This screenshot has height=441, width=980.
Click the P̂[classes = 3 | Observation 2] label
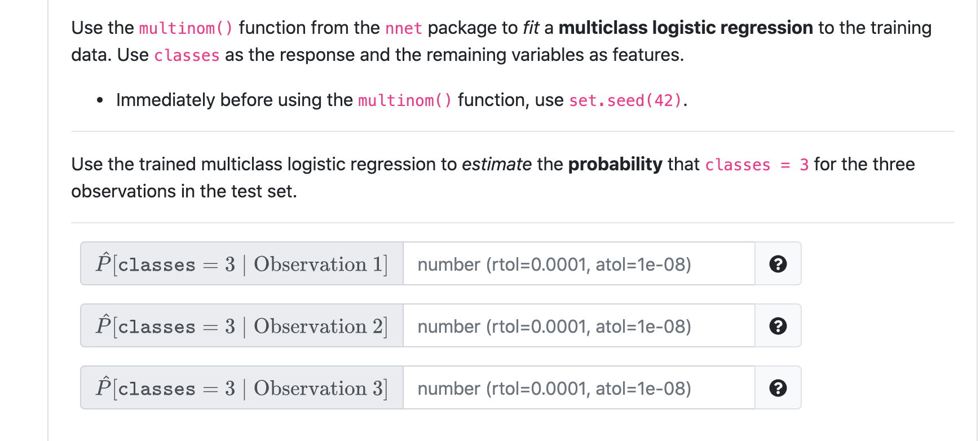coord(242,326)
